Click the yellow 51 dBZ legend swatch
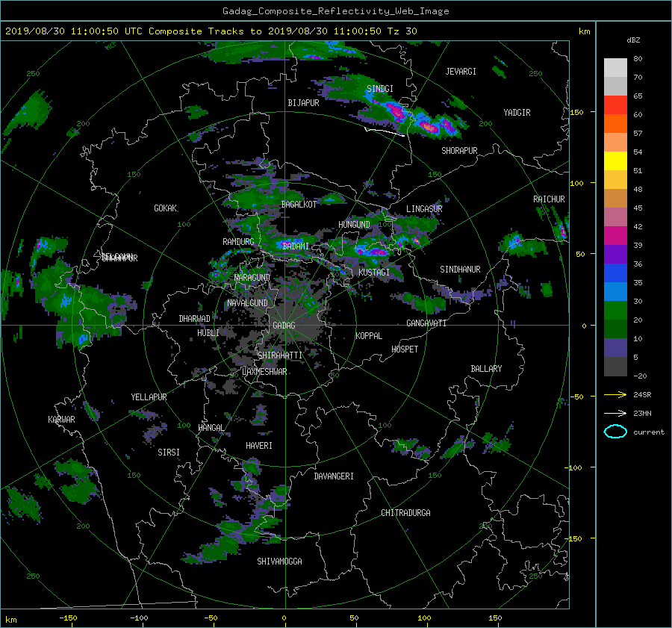This screenshot has width=672, height=628. coord(615,161)
